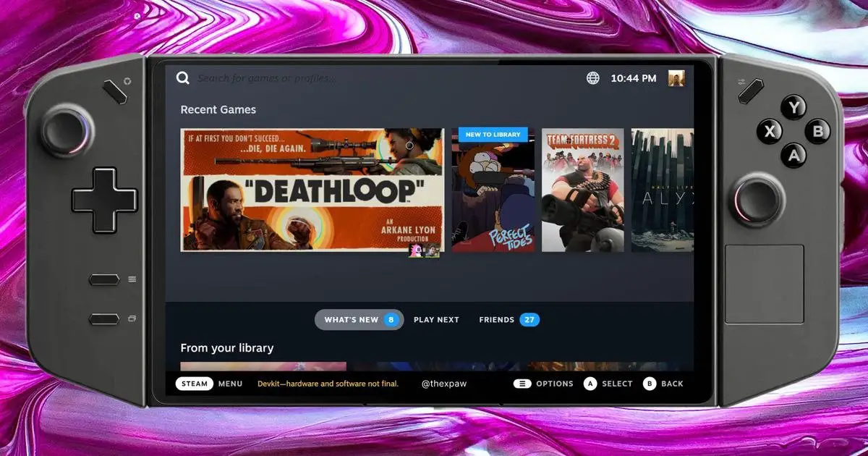Click the A Select icon in the footer
The image size is (868, 456).
click(x=590, y=384)
